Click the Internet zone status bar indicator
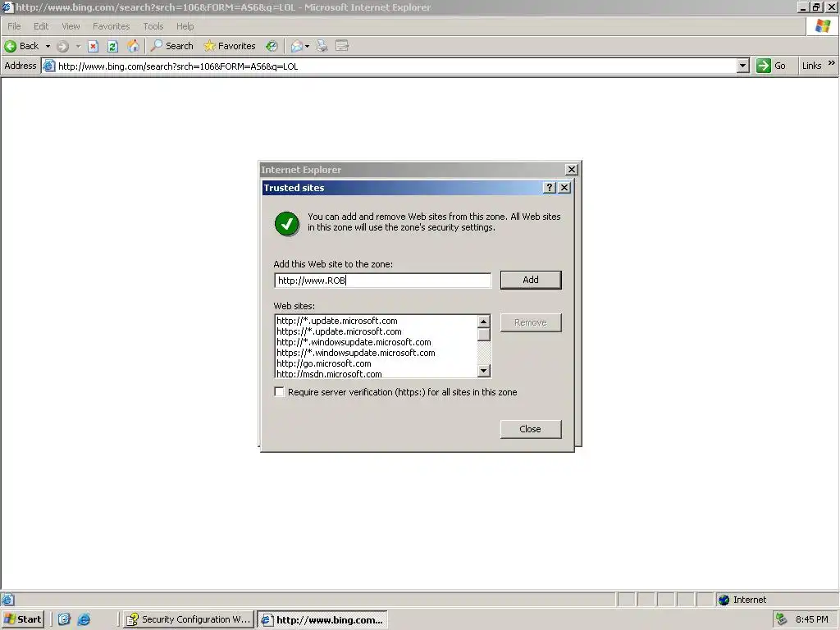 pyautogui.click(x=742, y=600)
